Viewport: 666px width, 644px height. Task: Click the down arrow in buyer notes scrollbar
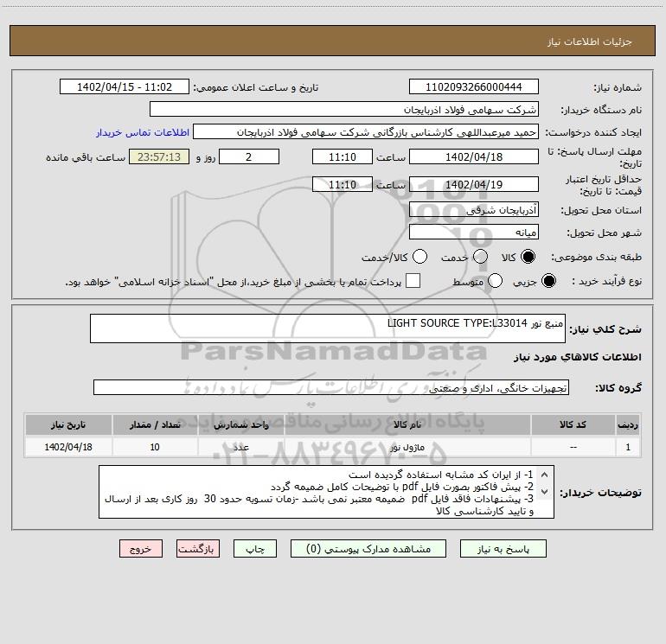point(544,492)
